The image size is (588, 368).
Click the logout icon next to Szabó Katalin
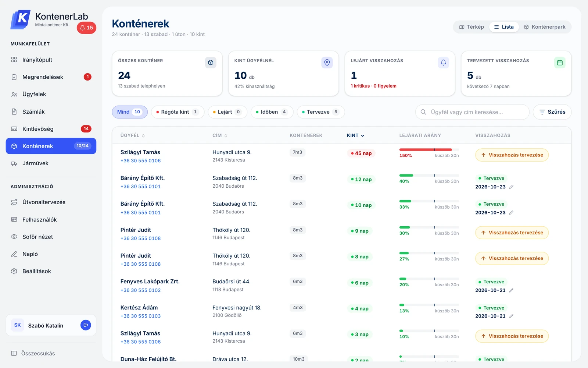coord(86,325)
